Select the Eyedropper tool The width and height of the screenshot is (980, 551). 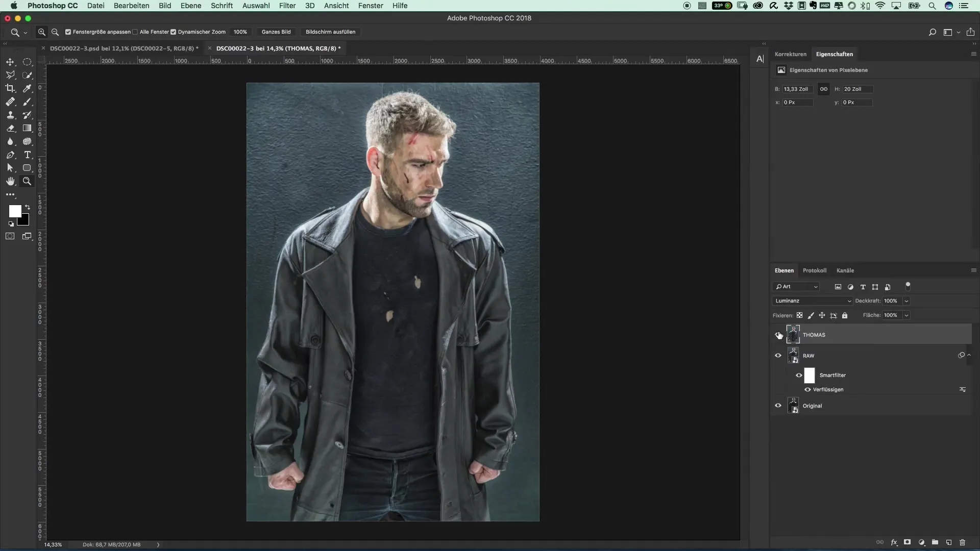coord(27,88)
